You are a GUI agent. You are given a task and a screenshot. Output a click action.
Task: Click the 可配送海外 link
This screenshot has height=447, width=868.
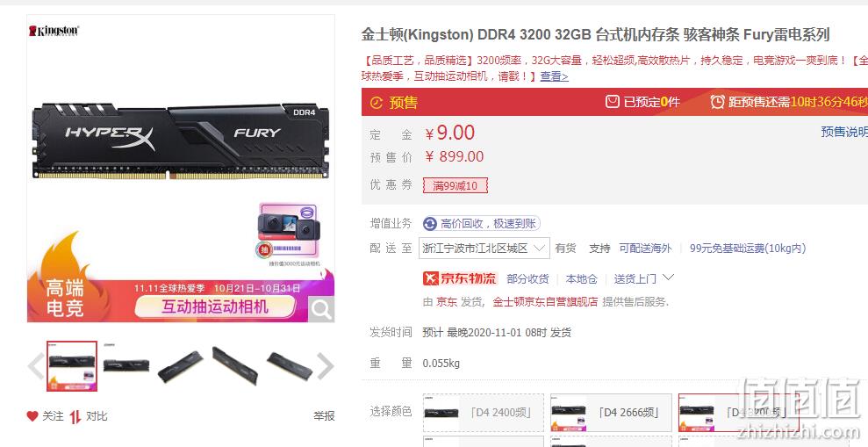645,249
